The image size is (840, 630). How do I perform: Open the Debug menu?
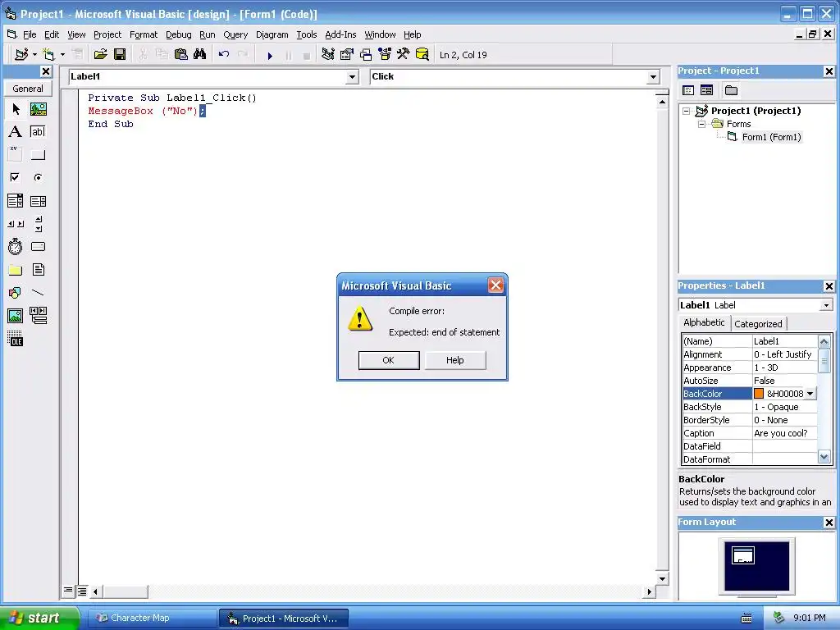pos(178,34)
